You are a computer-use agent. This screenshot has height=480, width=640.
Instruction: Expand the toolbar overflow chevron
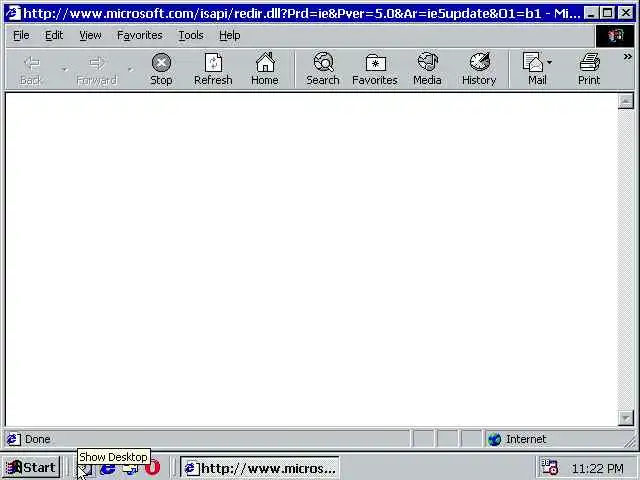click(628, 57)
